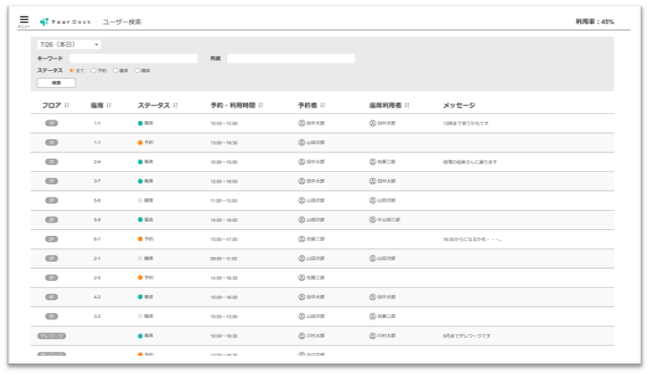Click reserver user icon in 09:00~11:00 row

[302, 258]
